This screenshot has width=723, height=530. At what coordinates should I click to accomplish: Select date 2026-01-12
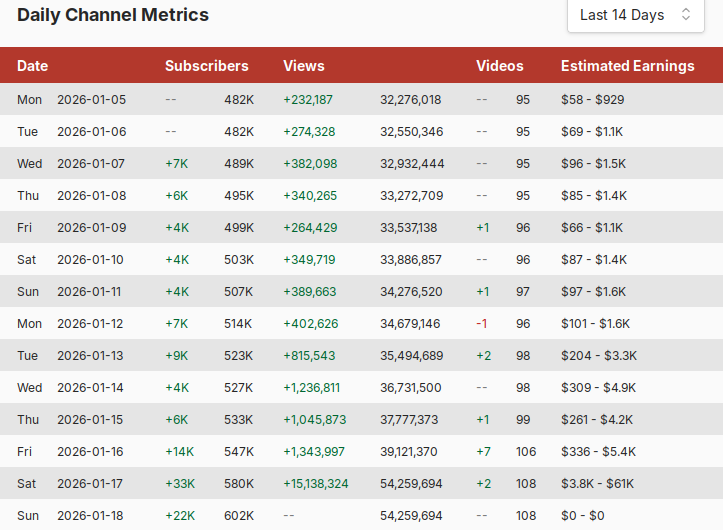coord(90,324)
